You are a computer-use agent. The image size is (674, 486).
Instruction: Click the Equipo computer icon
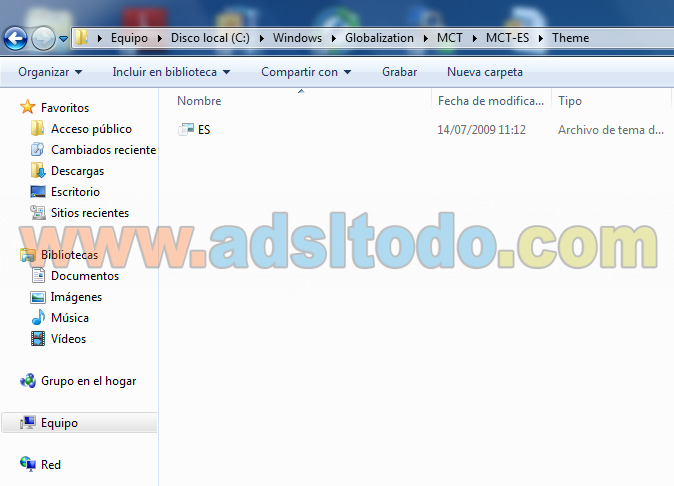pyautogui.click(x=28, y=423)
